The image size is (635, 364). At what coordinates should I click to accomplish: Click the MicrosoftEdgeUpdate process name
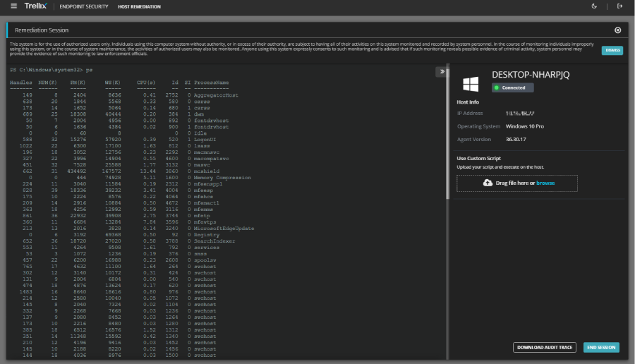tap(224, 229)
